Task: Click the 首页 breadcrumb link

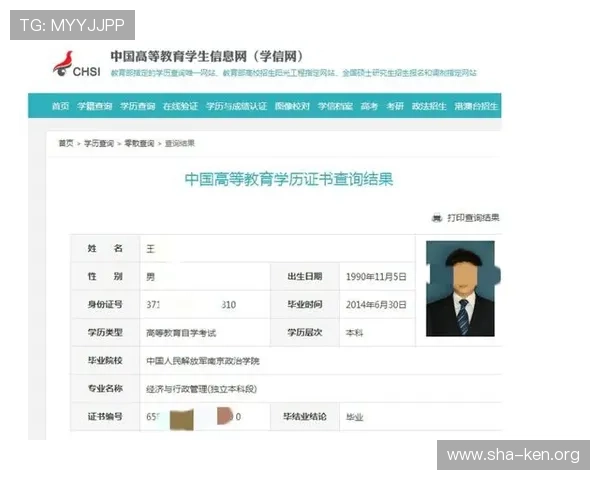Action: 66,144
